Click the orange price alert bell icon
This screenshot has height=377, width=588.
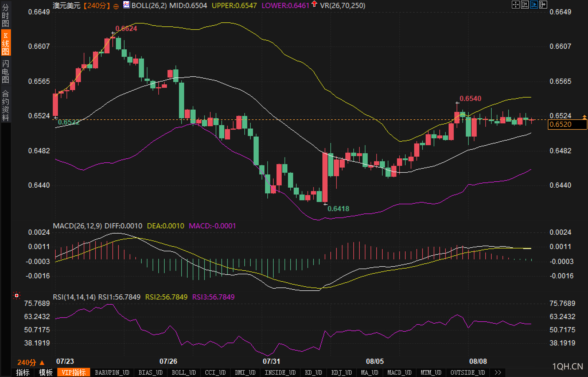pos(584,117)
